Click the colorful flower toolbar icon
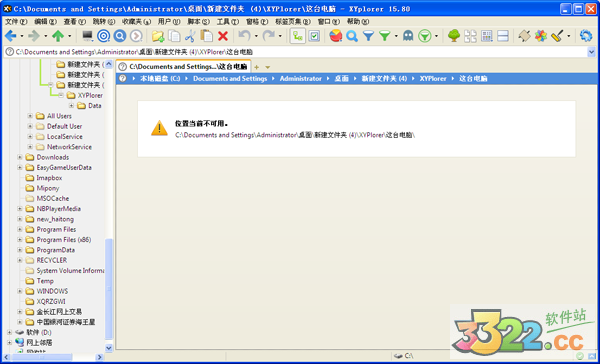 541,36
